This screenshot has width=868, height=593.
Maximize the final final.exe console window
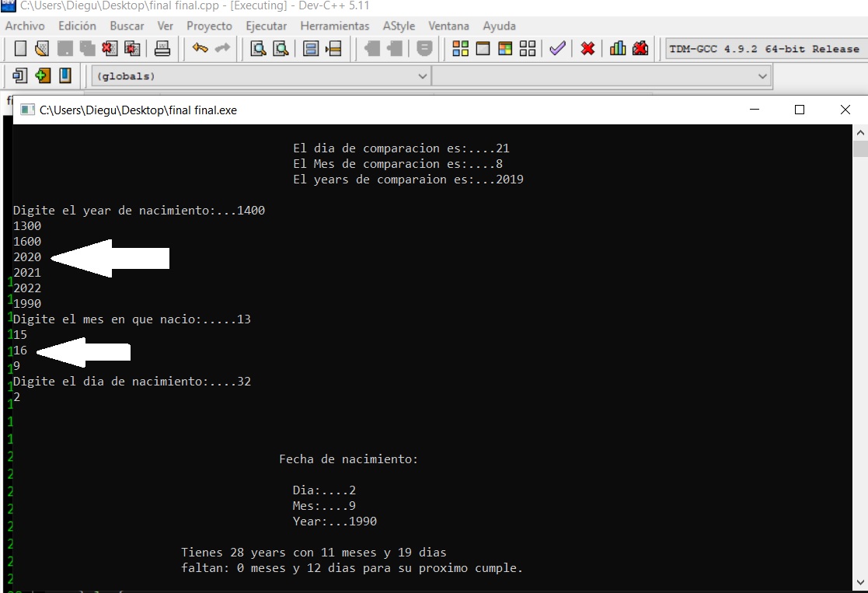coord(800,110)
